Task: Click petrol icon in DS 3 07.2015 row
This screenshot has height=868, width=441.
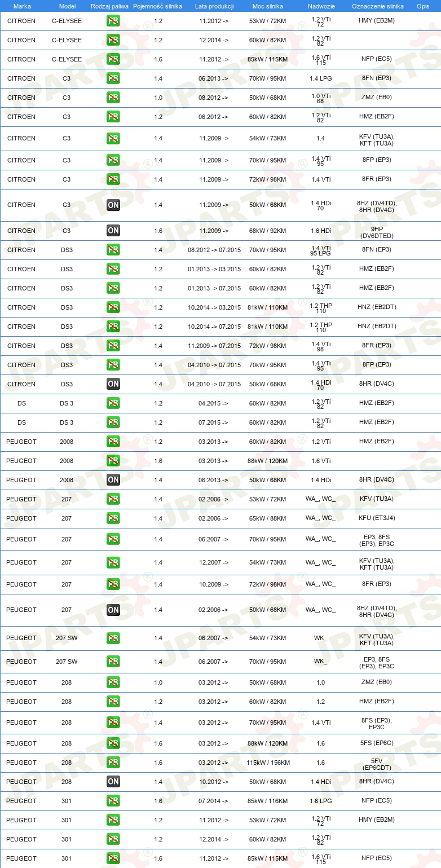Action: coord(113,422)
